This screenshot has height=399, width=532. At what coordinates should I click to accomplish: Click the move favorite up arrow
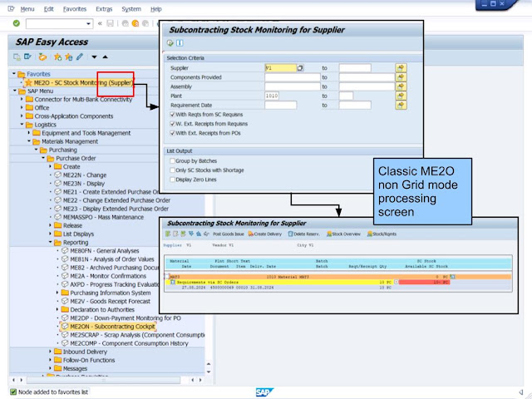[106, 57]
